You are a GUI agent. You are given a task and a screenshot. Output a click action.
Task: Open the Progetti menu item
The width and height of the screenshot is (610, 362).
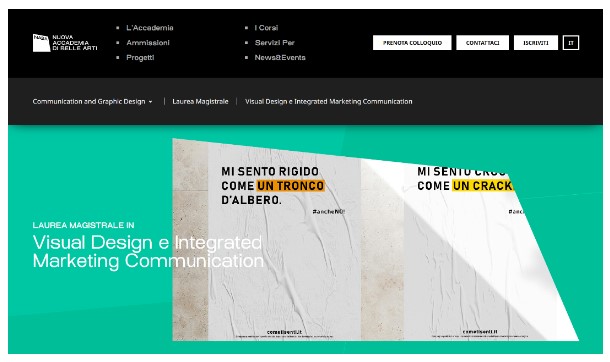tap(140, 58)
